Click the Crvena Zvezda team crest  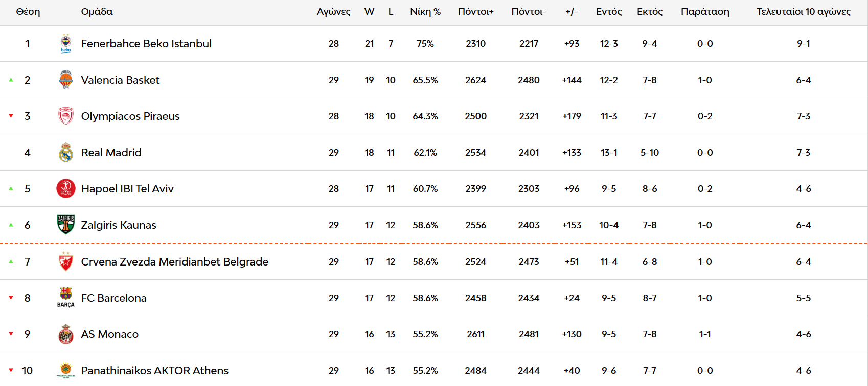tap(66, 261)
